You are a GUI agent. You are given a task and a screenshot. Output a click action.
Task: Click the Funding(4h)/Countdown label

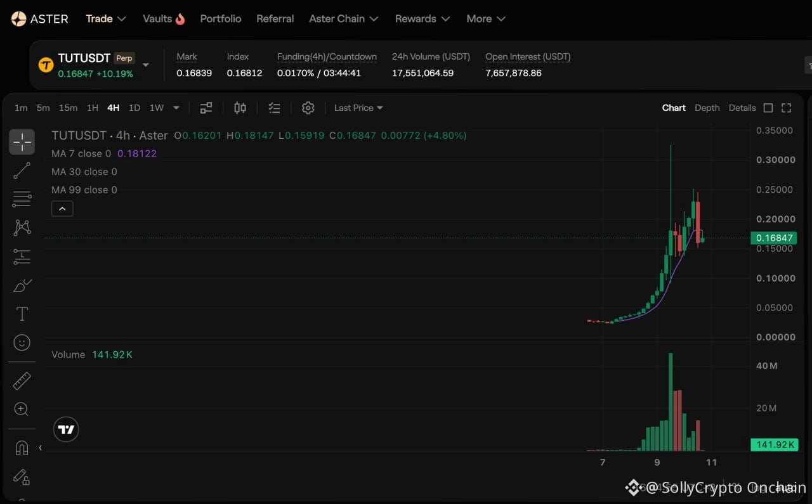tap(327, 56)
